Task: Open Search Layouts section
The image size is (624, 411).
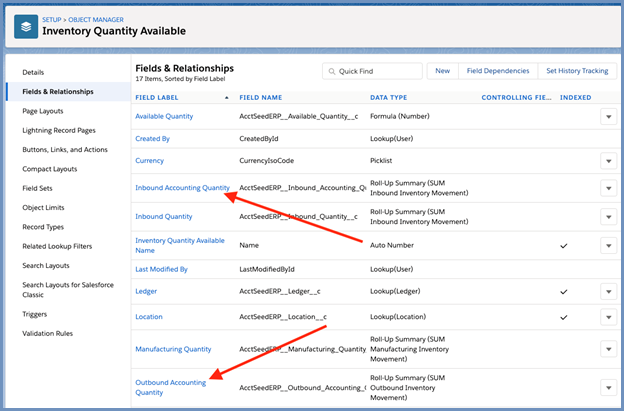Action: coord(46,266)
